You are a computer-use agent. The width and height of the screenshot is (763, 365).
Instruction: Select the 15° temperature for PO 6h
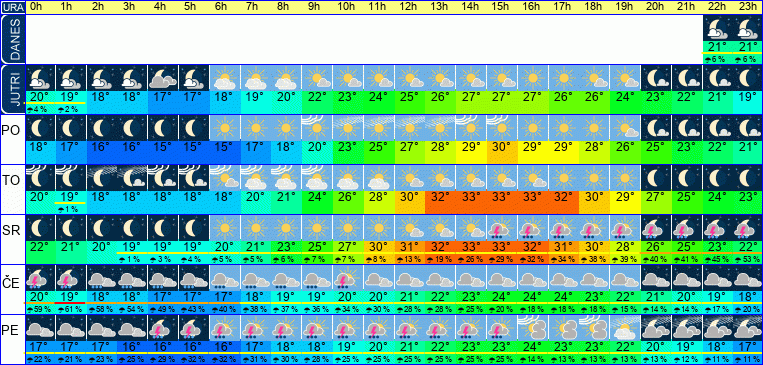224,146
